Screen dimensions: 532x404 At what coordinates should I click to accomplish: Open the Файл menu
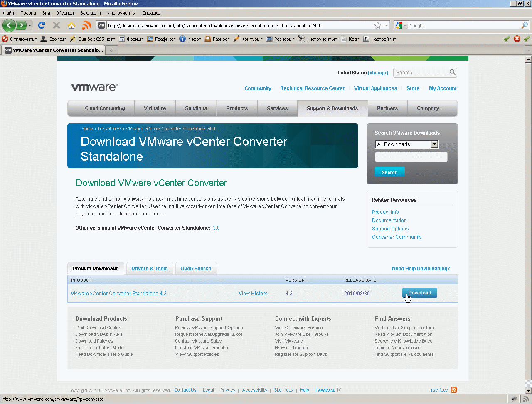8,13
